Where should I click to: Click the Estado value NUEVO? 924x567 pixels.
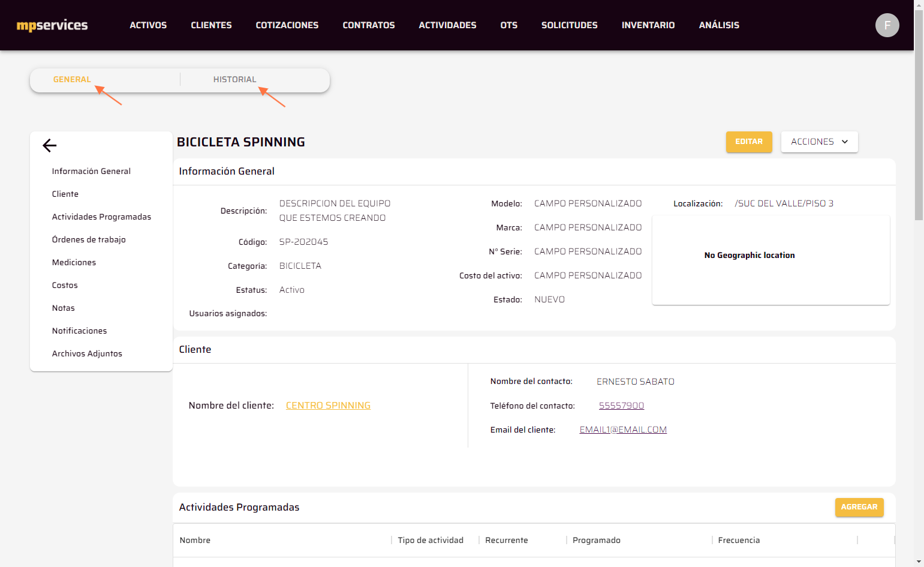[x=549, y=299]
